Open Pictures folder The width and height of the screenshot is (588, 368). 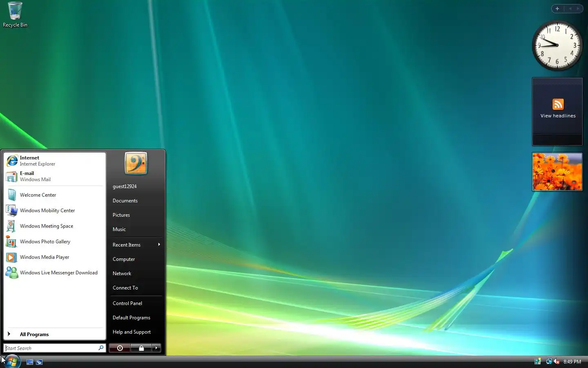point(136,215)
